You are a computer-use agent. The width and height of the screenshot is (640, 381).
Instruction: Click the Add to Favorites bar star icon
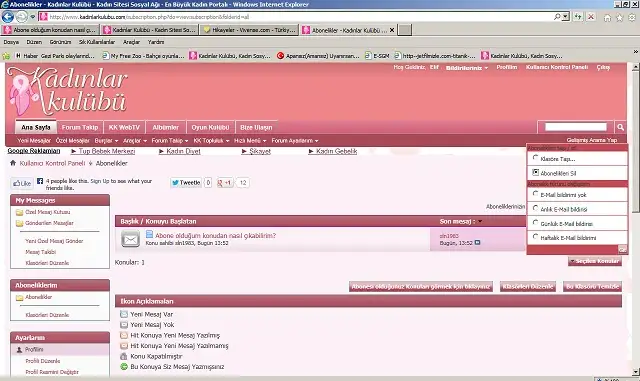pos(6,56)
